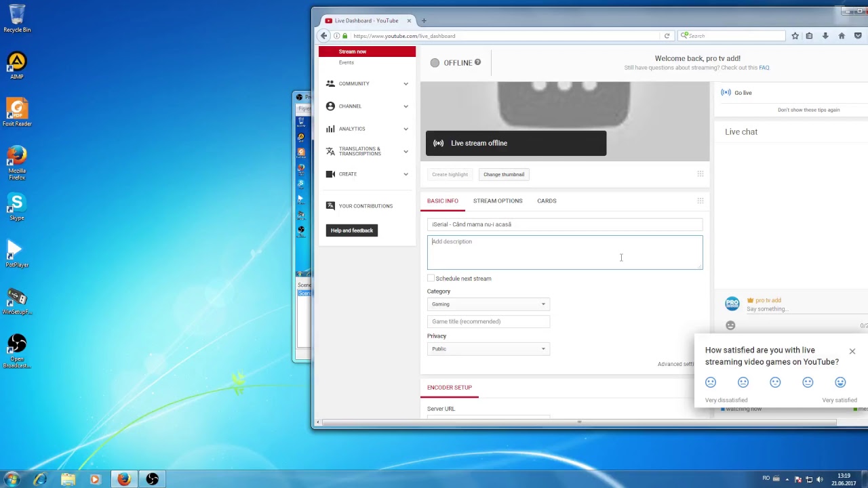Click the RO language indicator in taskbar
Viewport: 868px width, 488px height.
tap(766, 479)
